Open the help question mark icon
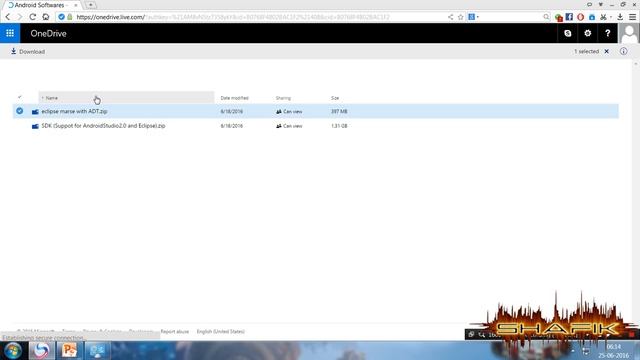This screenshot has height=360, width=640. coord(607,33)
